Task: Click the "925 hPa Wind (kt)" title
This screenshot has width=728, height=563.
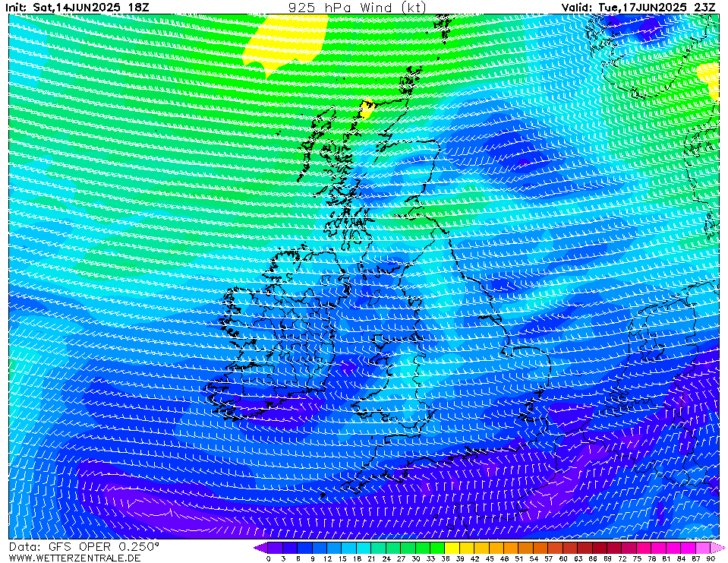Action: pos(357,7)
